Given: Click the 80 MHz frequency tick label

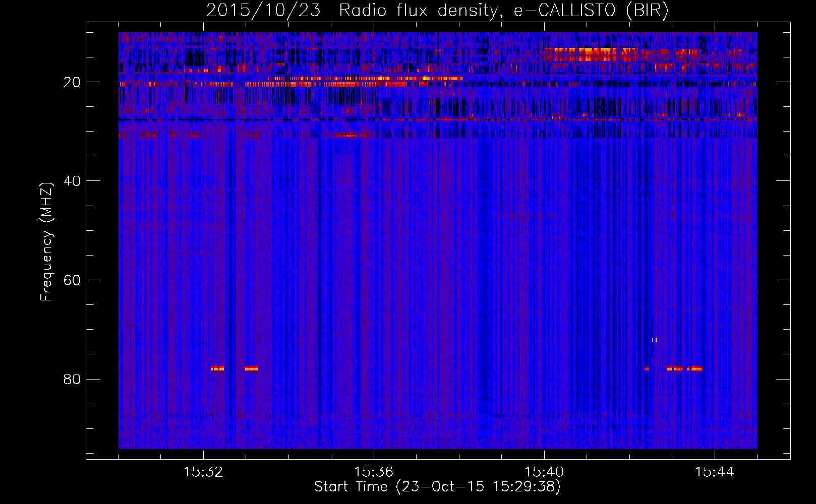Looking at the screenshot, I should click(x=73, y=379).
